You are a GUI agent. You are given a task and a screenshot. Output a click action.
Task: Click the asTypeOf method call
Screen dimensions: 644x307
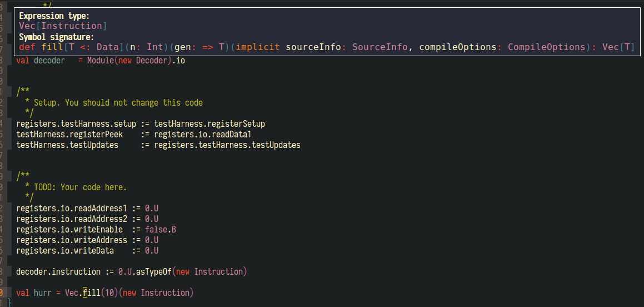[x=154, y=272]
